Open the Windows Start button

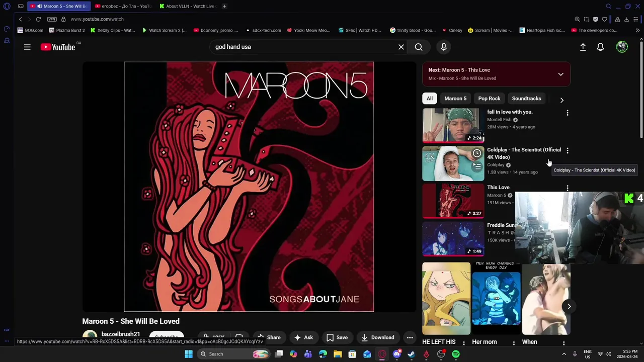189,354
